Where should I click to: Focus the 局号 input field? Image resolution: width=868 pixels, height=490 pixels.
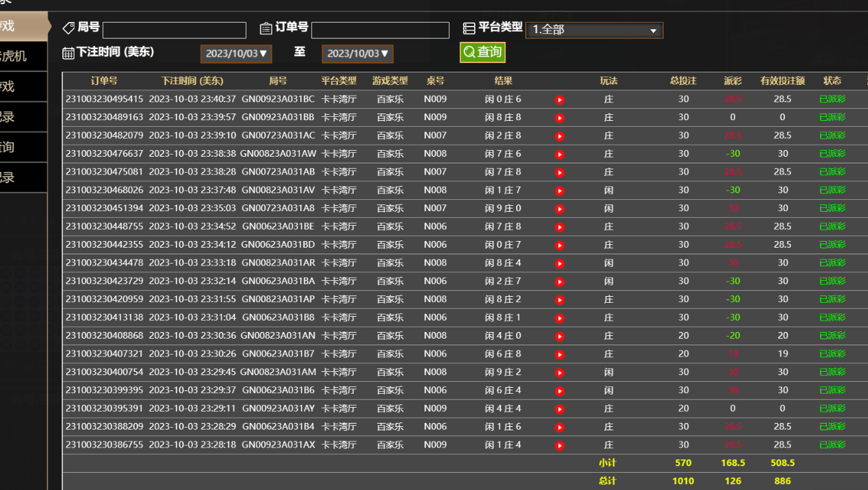(175, 30)
